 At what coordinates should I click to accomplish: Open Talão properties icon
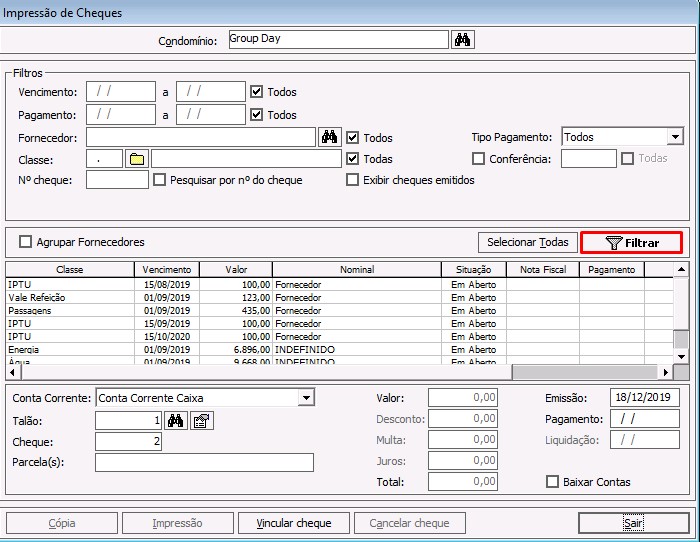tap(201, 421)
